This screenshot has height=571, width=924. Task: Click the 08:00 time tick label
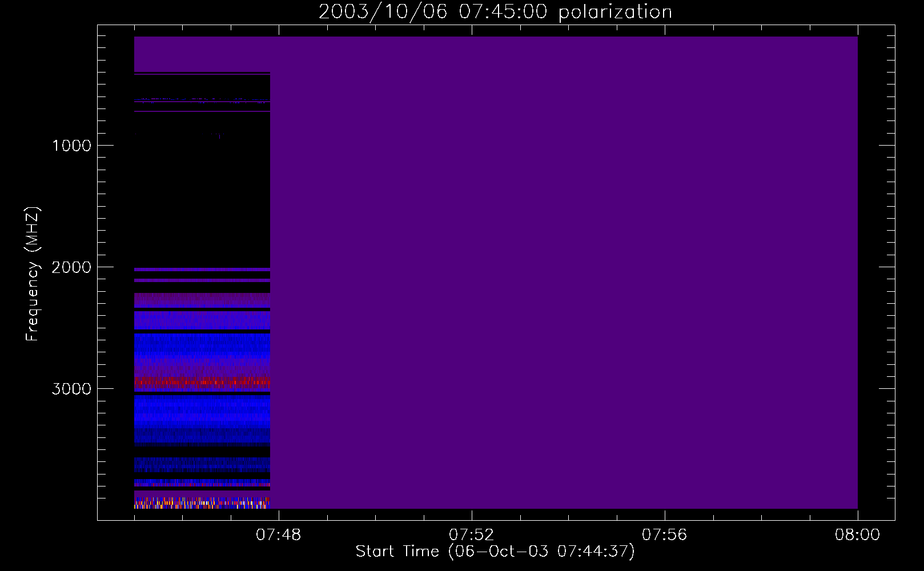[857, 535]
